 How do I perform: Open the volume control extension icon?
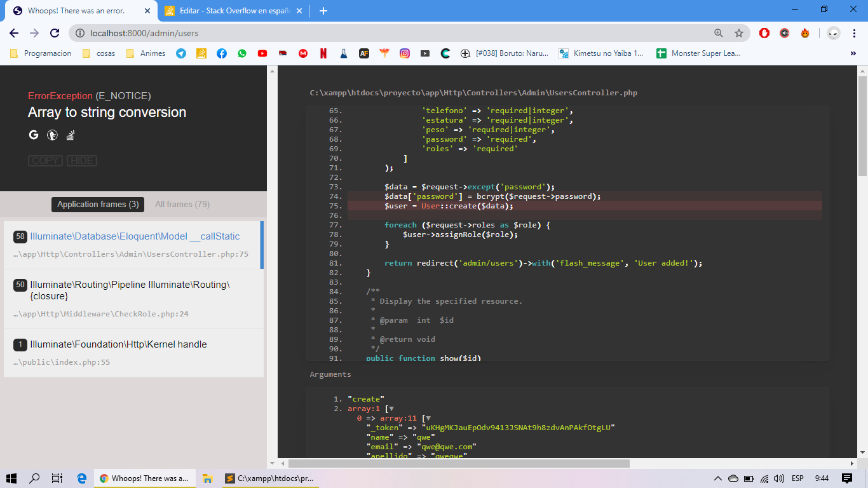pyautogui.click(x=785, y=33)
